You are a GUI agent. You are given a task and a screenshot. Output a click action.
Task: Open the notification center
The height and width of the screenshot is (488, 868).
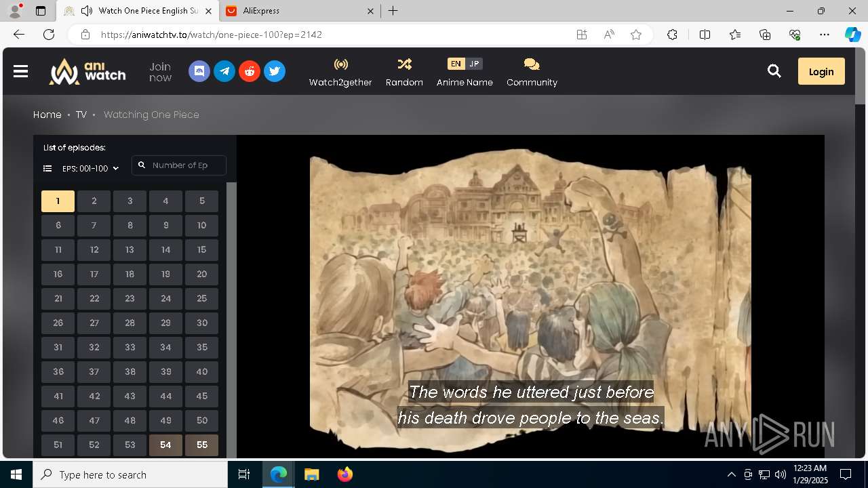point(846,474)
